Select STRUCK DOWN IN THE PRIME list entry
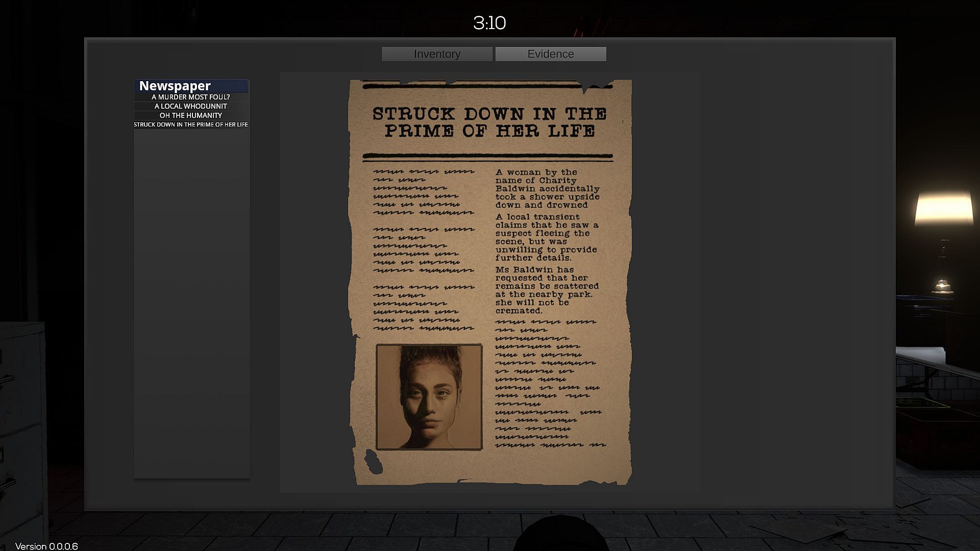Image resolution: width=980 pixels, height=551 pixels. tap(190, 124)
